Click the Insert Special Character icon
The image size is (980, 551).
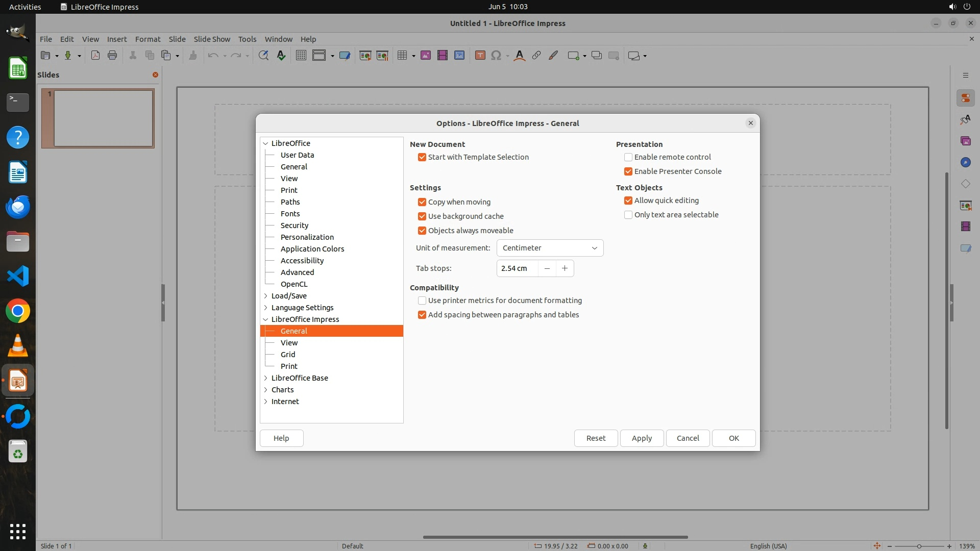coord(496,56)
